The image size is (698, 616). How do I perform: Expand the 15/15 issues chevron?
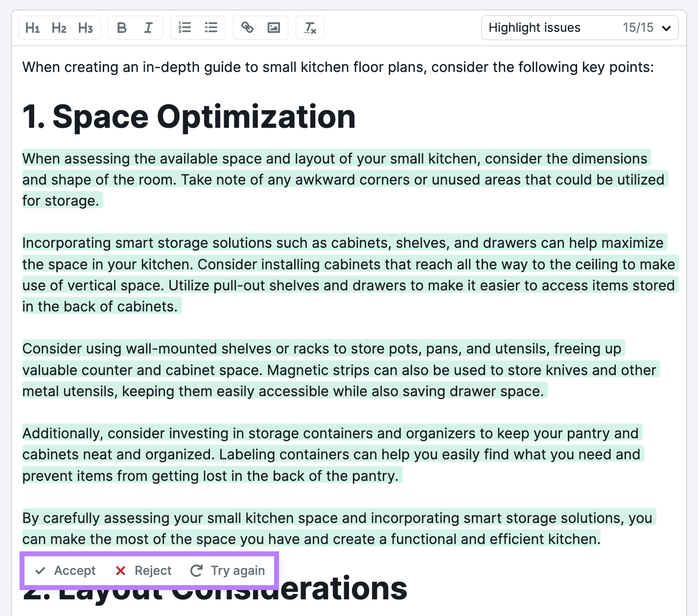[x=666, y=28]
